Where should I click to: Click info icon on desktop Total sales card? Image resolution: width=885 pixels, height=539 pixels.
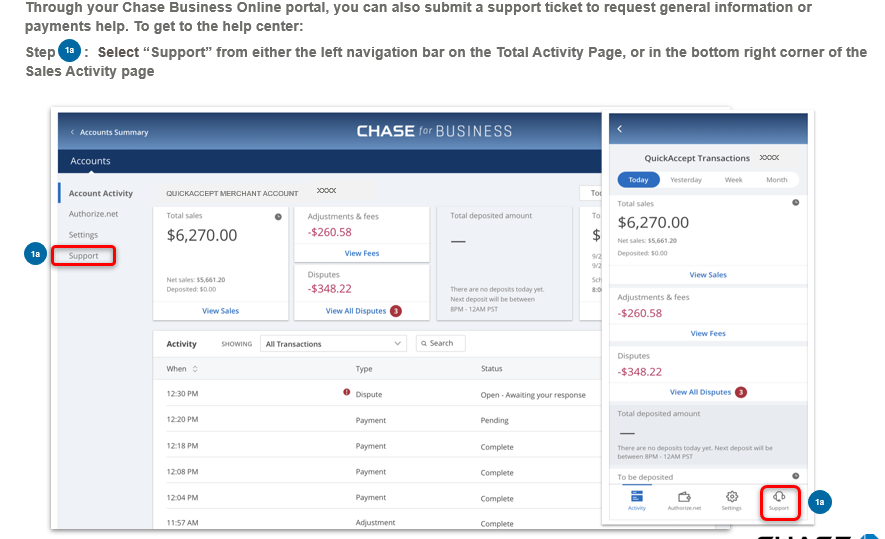click(x=278, y=217)
